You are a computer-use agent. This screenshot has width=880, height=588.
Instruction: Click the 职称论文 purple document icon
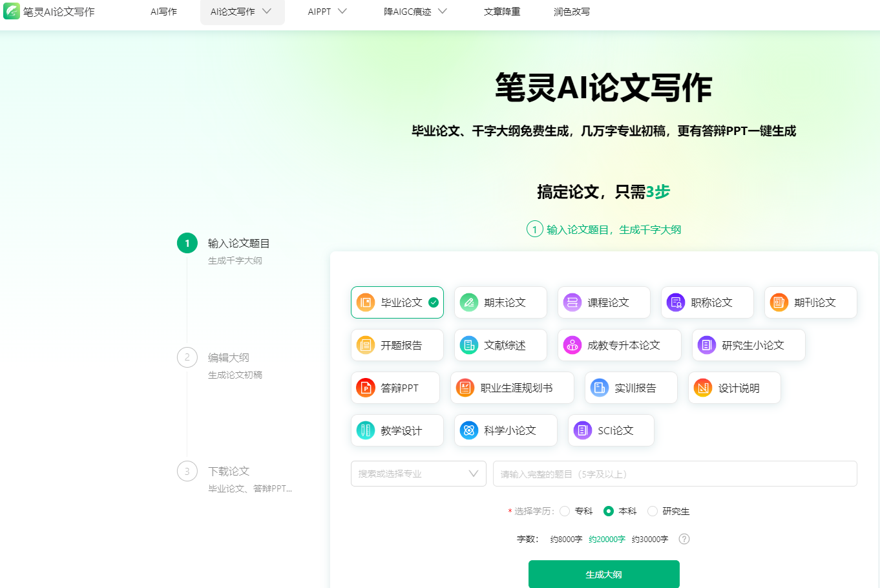[x=676, y=302]
